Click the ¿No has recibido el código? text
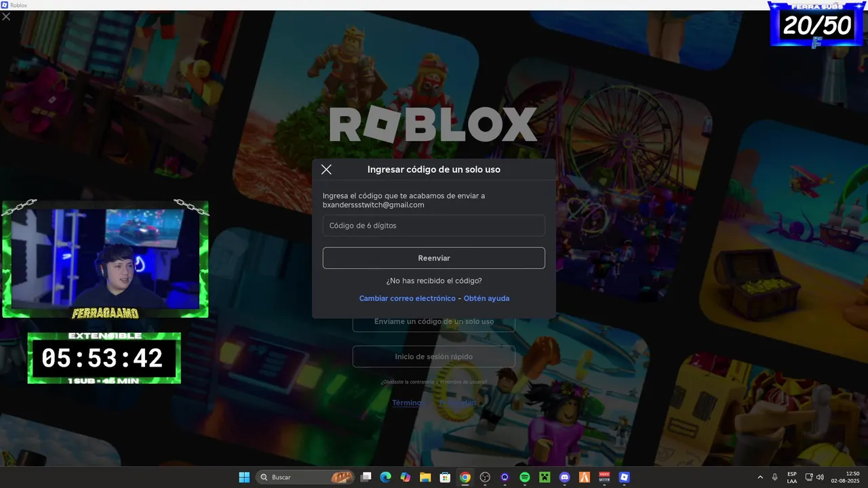This screenshot has width=868, height=488. click(434, 281)
